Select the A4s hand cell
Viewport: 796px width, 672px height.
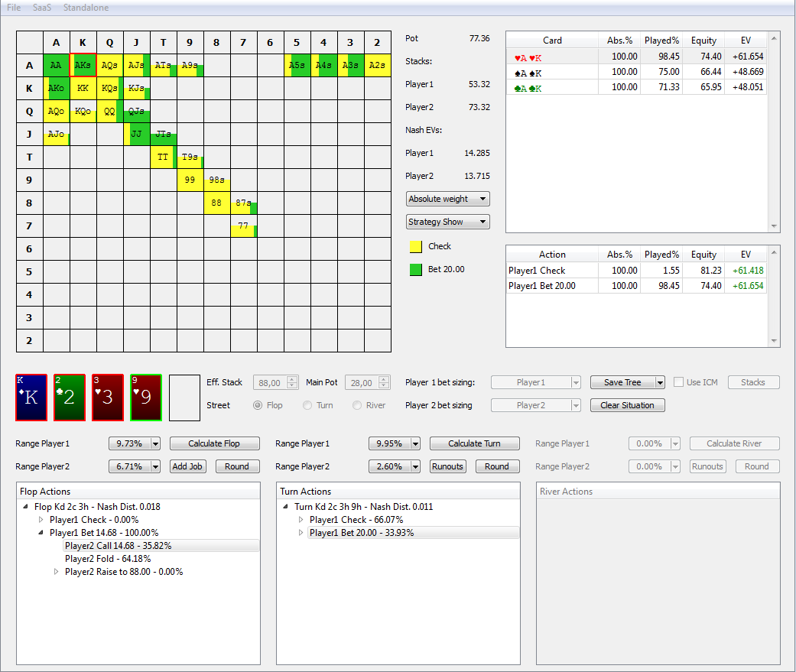[x=324, y=66]
